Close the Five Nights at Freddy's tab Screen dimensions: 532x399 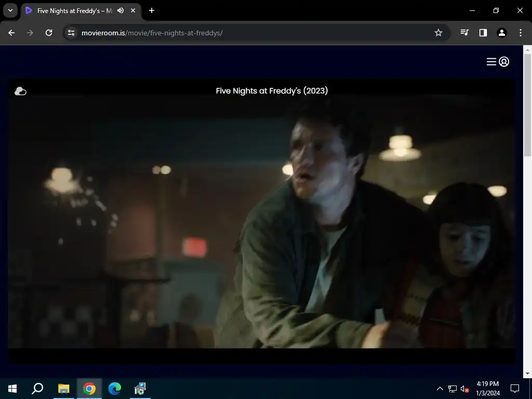pyautogui.click(x=133, y=10)
